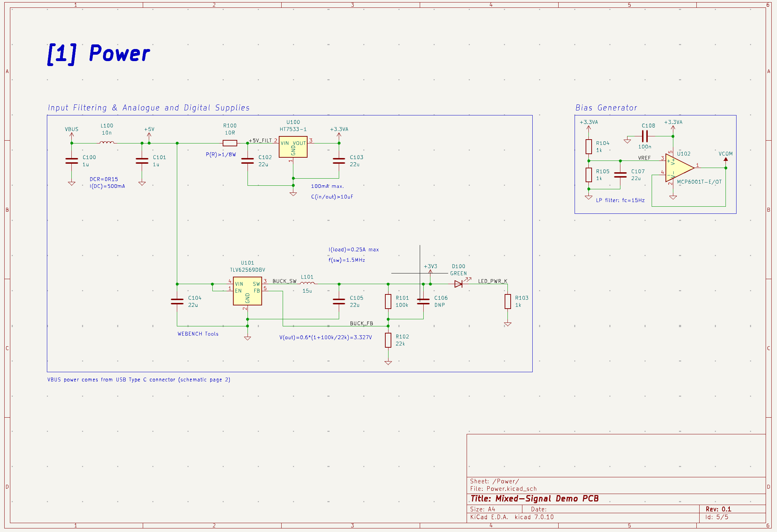Click inductor L100 near VBUS
The width and height of the screenshot is (777, 532).
click(x=106, y=142)
